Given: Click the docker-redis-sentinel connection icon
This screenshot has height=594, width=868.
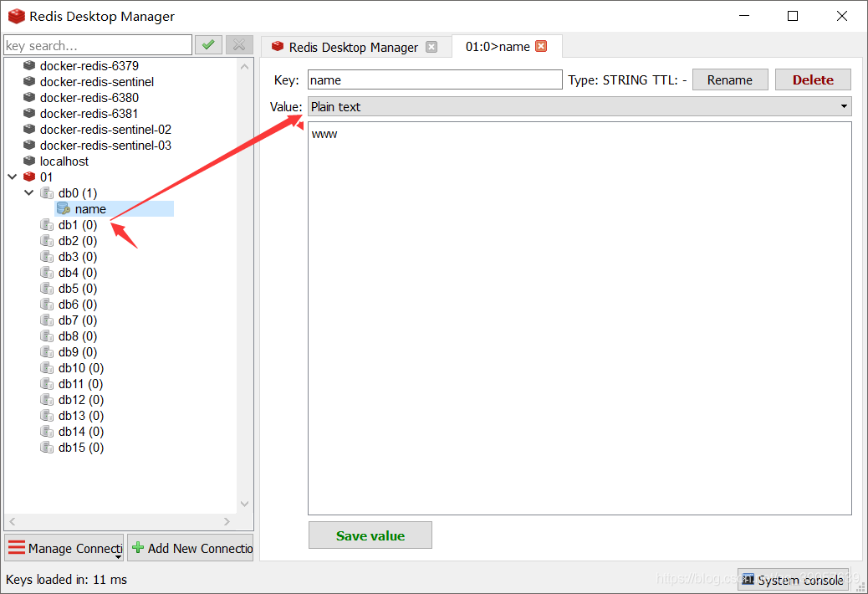Looking at the screenshot, I should [29, 81].
